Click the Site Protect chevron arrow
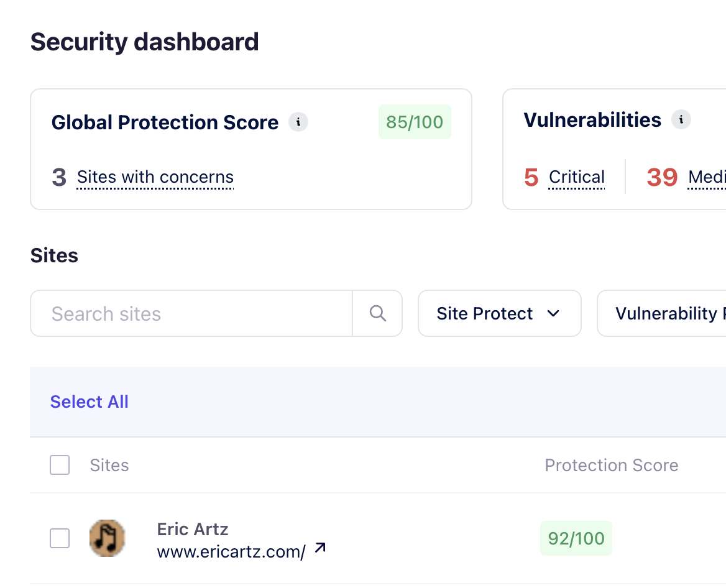Screen dimensions: 726x588 click(x=553, y=313)
